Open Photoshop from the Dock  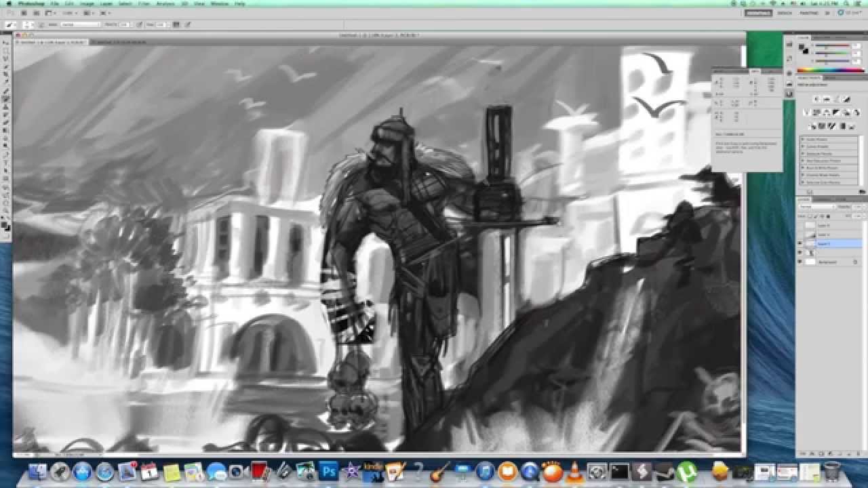[329, 471]
